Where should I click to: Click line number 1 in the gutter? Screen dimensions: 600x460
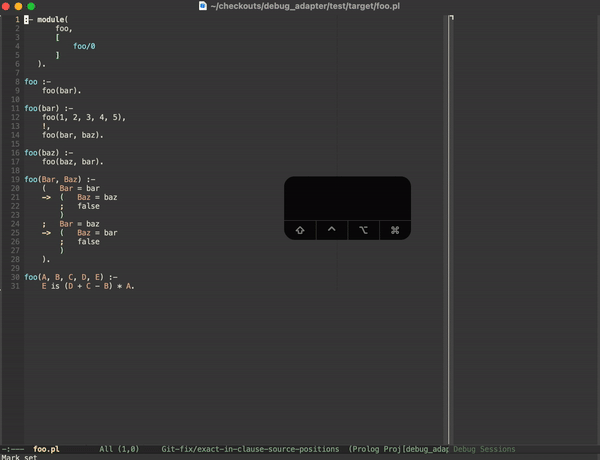pyautogui.click(x=17, y=20)
